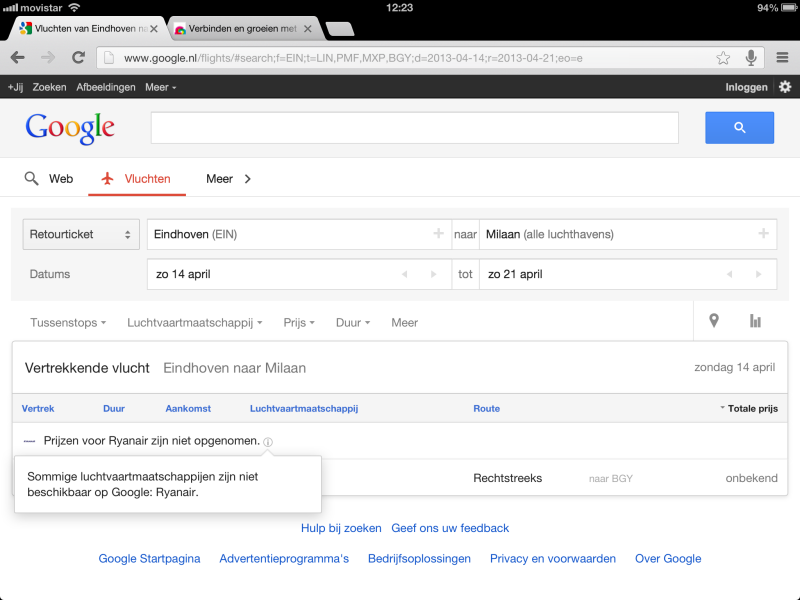Open Bedrijfsoplossingen link
The image size is (800, 600).
point(419,559)
